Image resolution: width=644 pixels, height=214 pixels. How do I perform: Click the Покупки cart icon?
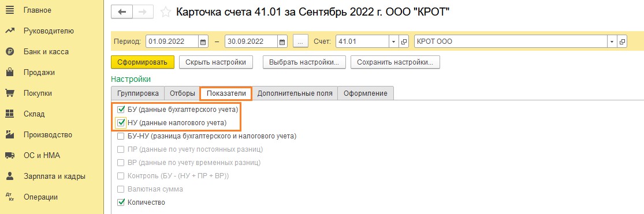[10, 93]
